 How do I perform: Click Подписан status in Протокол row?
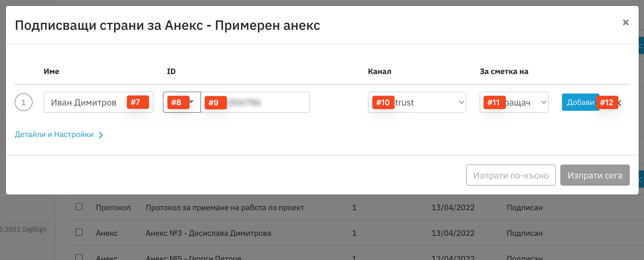[525, 208]
